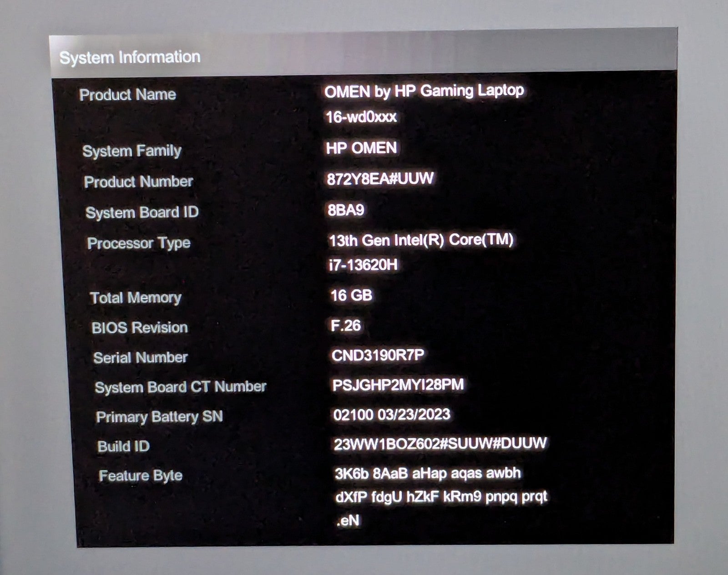Select the product number "872Y8EA#UUW"

click(x=380, y=178)
